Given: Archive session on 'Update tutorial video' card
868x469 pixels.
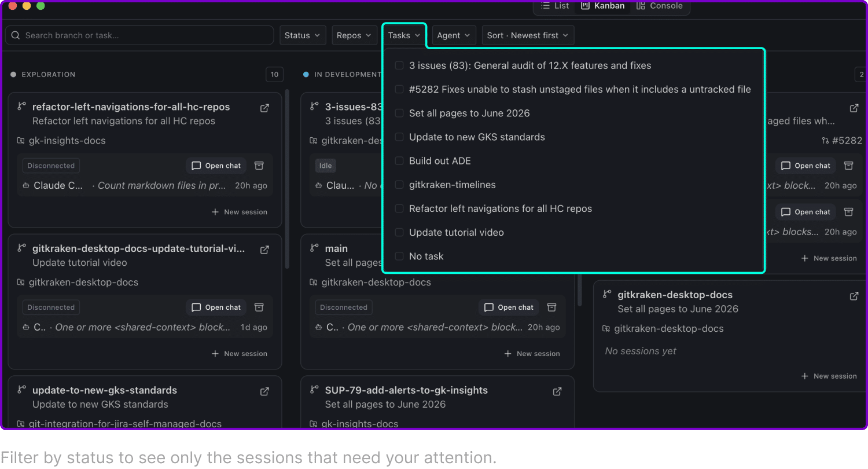Looking at the screenshot, I should pyautogui.click(x=259, y=307).
